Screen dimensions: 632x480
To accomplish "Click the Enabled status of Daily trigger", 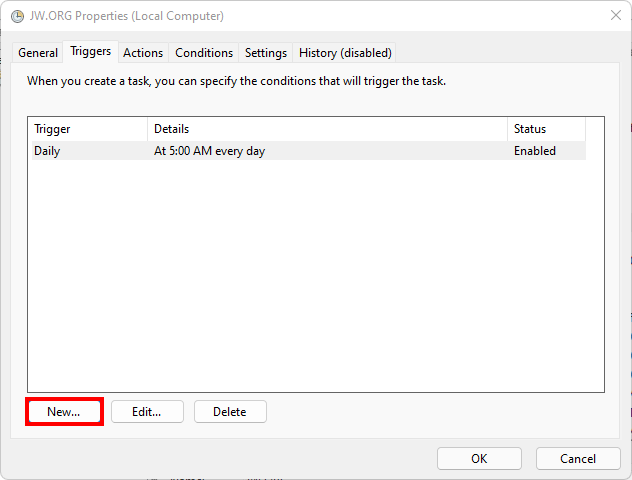I will click(x=534, y=151).
